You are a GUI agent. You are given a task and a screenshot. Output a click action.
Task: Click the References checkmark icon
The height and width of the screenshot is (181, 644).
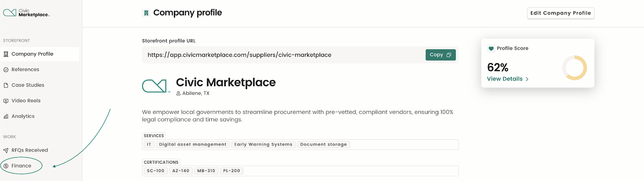(x=6, y=70)
